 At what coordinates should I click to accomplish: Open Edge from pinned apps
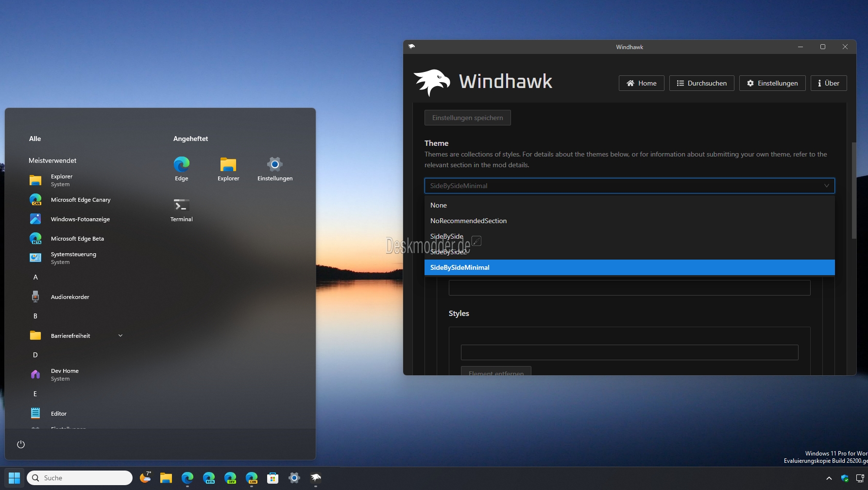[x=182, y=169]
